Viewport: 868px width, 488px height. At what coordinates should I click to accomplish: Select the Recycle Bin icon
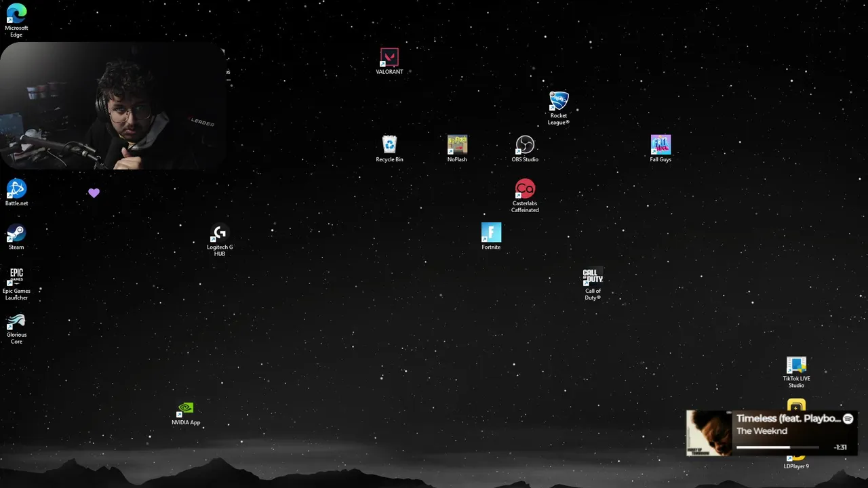389,148
